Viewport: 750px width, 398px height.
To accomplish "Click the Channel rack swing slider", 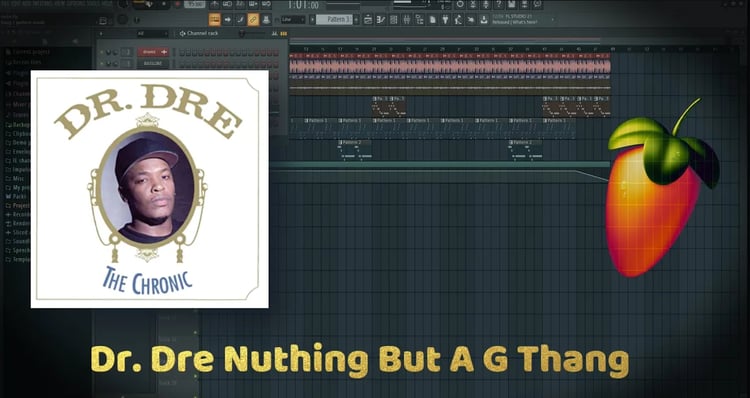I will pyautogui.click(x=252, y=33).
